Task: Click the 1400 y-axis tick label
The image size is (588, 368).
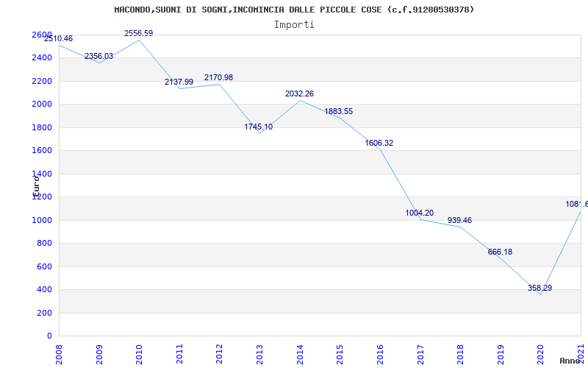Action: coord(42,174)
